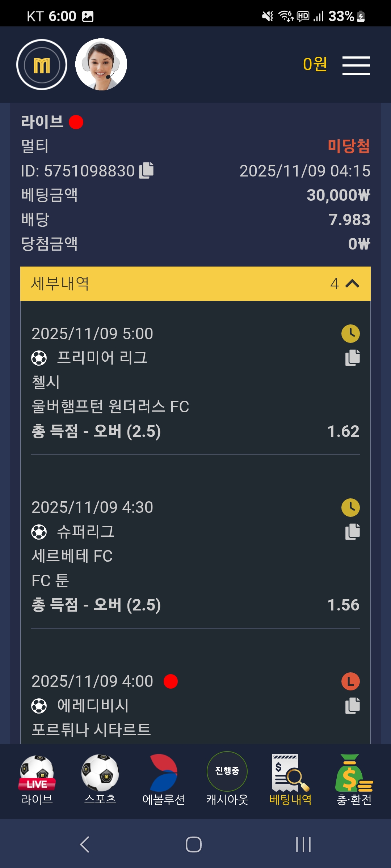
Task: Tap the gold M site logo
Action: [42, 65]
